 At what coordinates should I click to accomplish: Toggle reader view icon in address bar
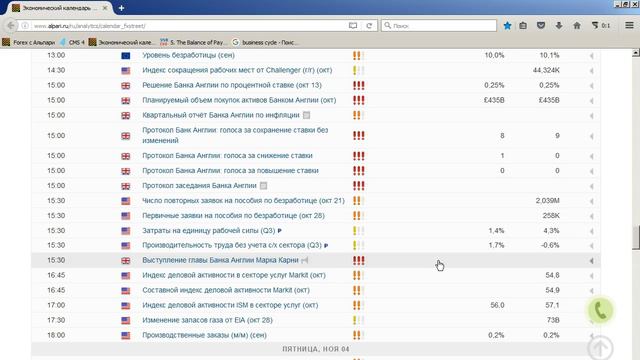[x=353, y=26]
